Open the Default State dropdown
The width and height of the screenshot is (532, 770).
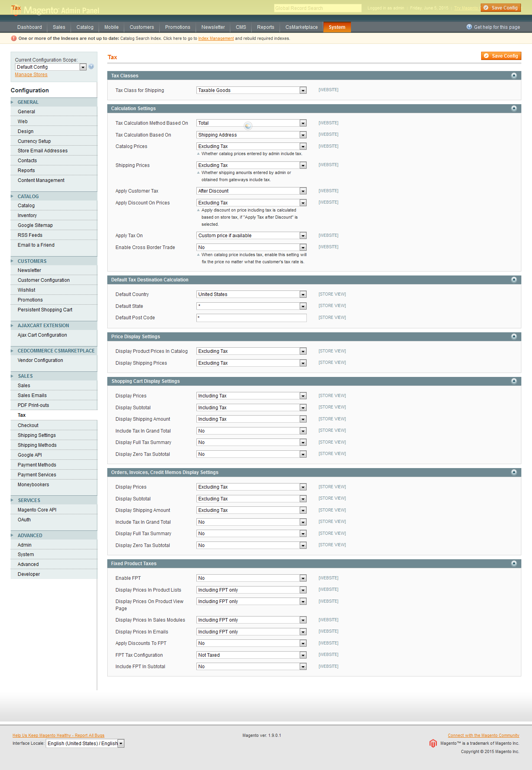pyautogui.click(x=252, y=306)
